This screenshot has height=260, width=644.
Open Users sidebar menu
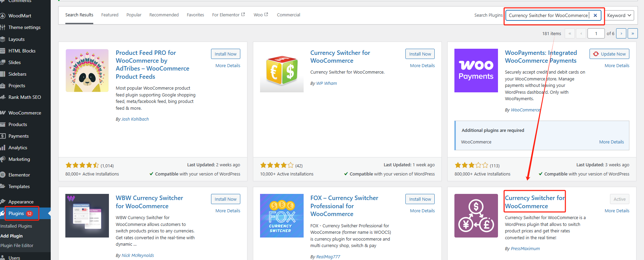(x=14, y=258)
